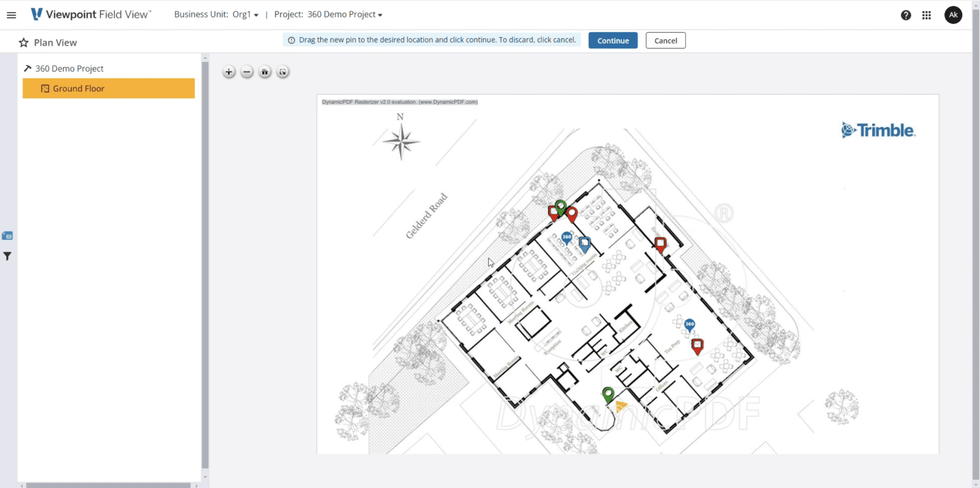This screenshot has width=980, height=488.
Task: Zoom in on the floor plan
Action: pos(229,72)
